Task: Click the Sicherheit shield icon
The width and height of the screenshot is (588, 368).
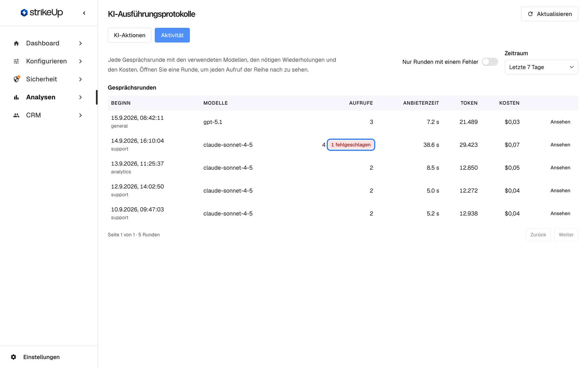Action: (x=17, y=79)
